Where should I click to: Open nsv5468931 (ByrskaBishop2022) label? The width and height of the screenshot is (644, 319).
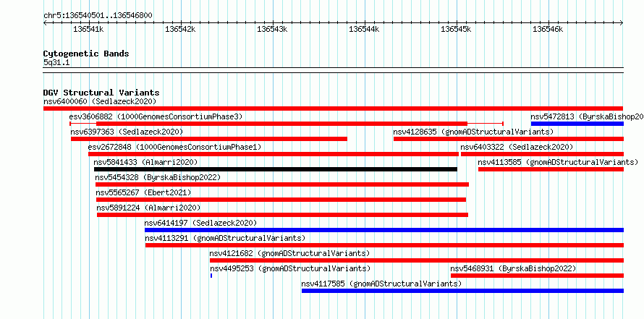[x=514, y=268]
